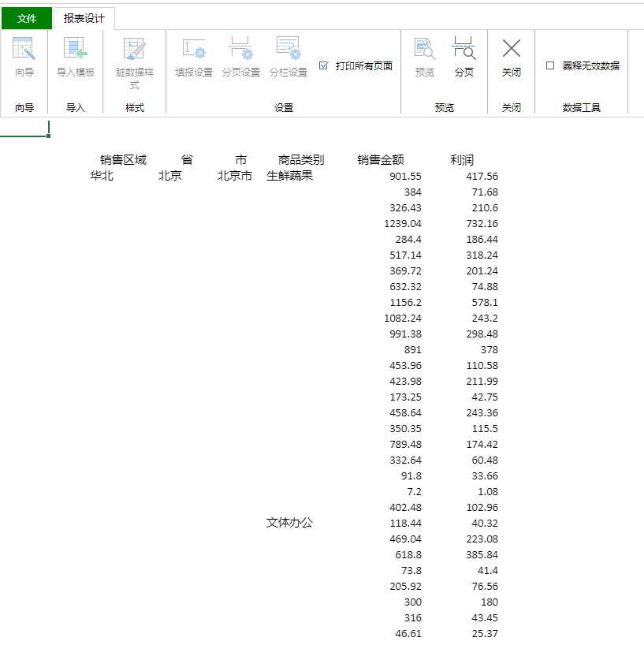Select sales amount cell 1082.24
The width and height of the screenshot is (644, 645).
pos(403,318)
